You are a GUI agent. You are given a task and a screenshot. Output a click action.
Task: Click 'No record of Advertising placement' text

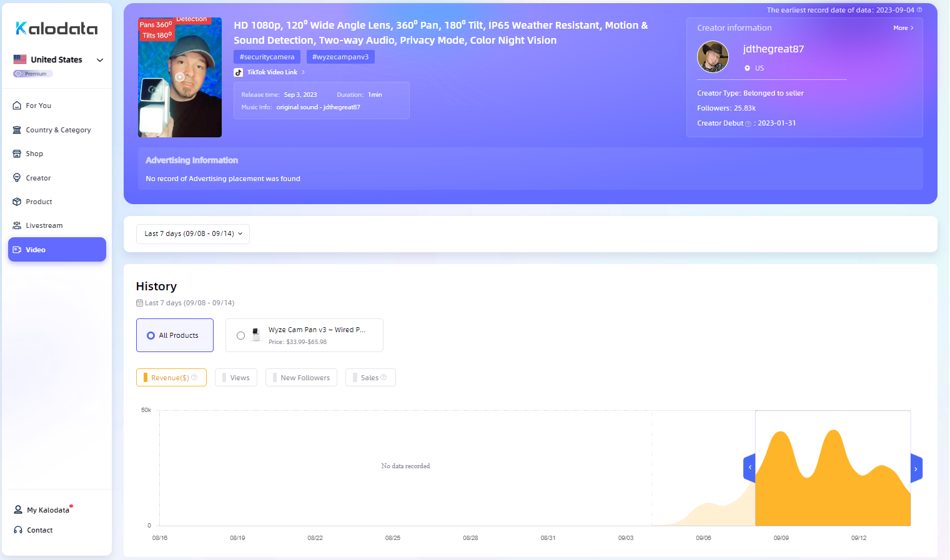(223, 179)
